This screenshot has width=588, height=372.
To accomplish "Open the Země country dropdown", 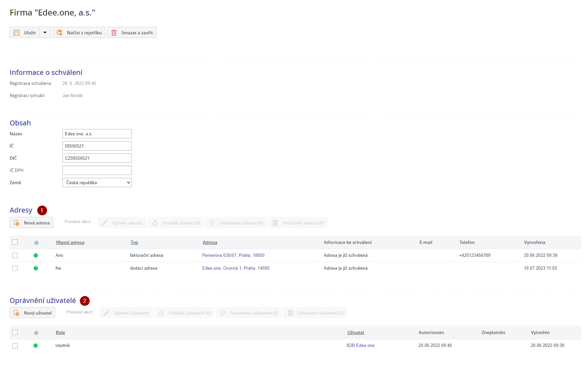I will tap(97, 183).
